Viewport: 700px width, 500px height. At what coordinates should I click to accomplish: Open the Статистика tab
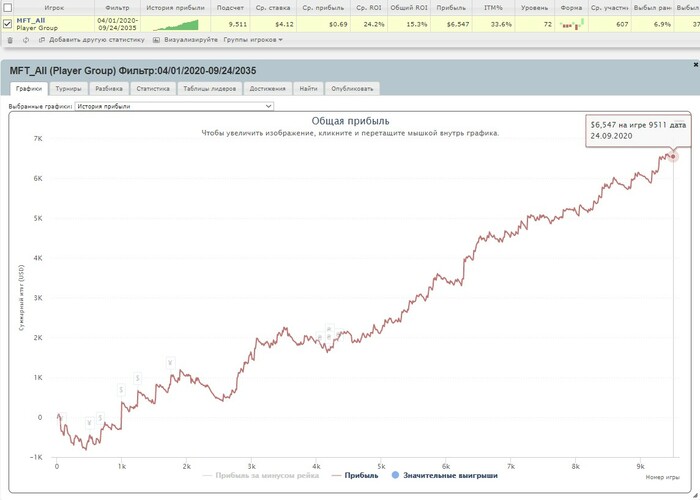[153, 88]
